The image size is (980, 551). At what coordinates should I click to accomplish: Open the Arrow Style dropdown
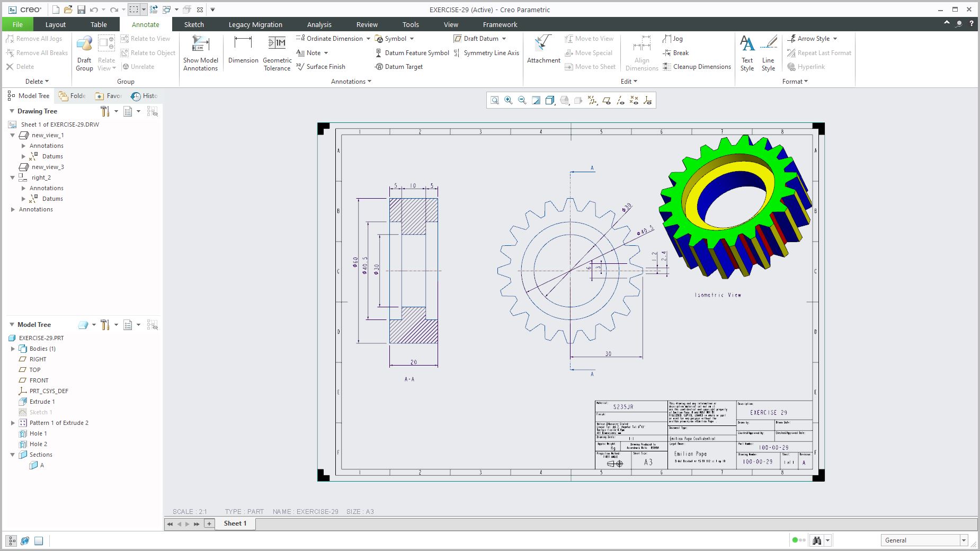[835, 39]
